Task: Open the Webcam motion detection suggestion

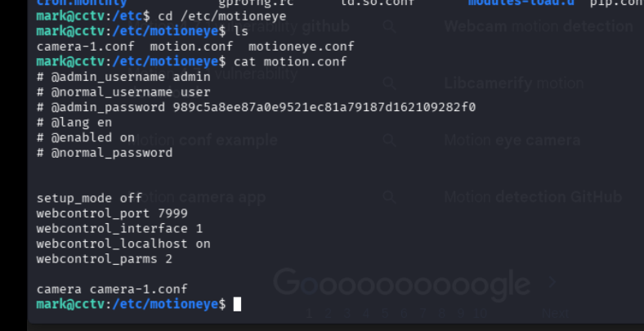Action: (x=539, y=26)
